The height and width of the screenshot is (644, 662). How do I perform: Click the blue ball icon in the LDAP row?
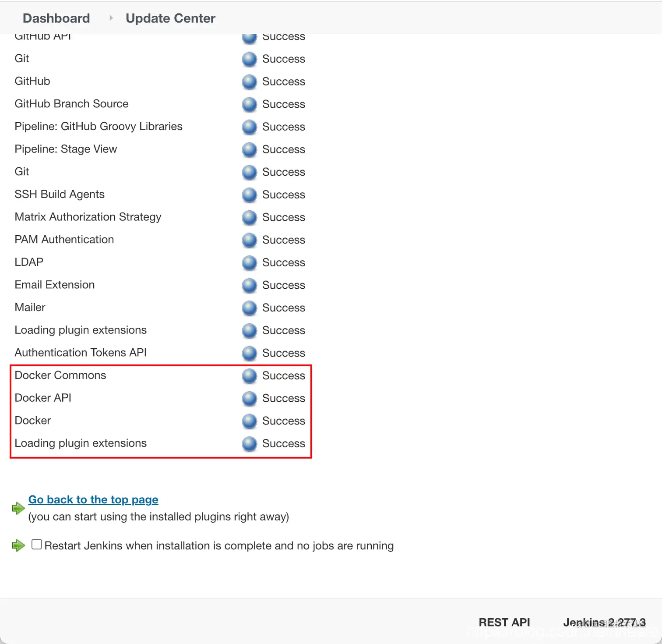[249, 263]
